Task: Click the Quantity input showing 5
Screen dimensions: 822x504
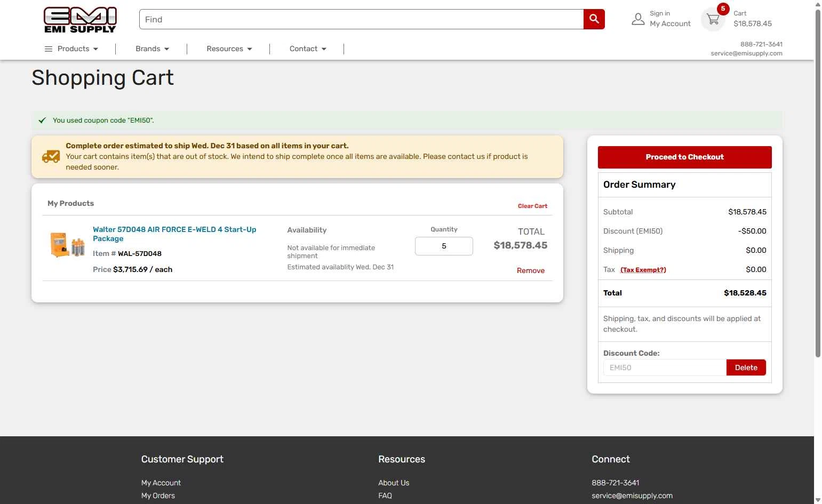Action: tap(444, 246)
